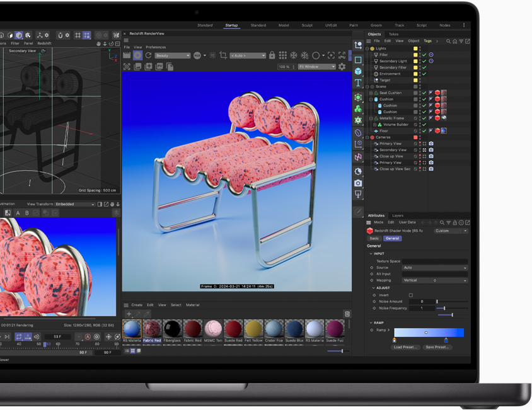532x410 pixels.
Task: Open the Mapping Vertical dropdown
Action: point(433,280)
